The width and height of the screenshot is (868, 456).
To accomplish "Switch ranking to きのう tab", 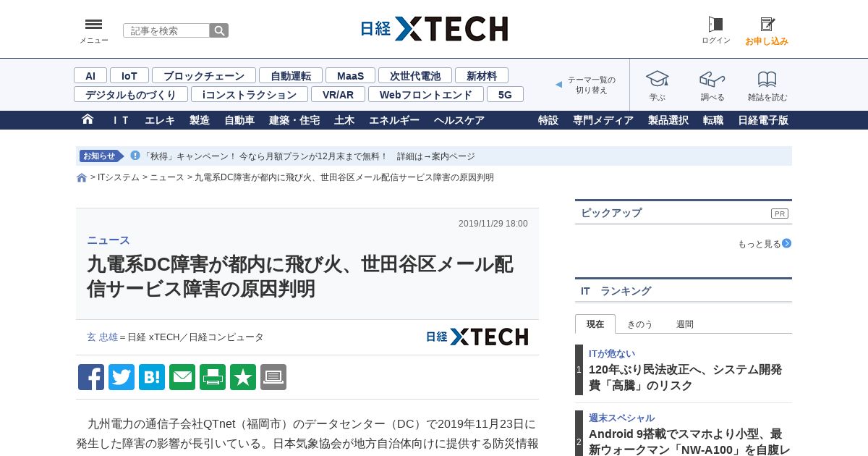I will [639, 324].
